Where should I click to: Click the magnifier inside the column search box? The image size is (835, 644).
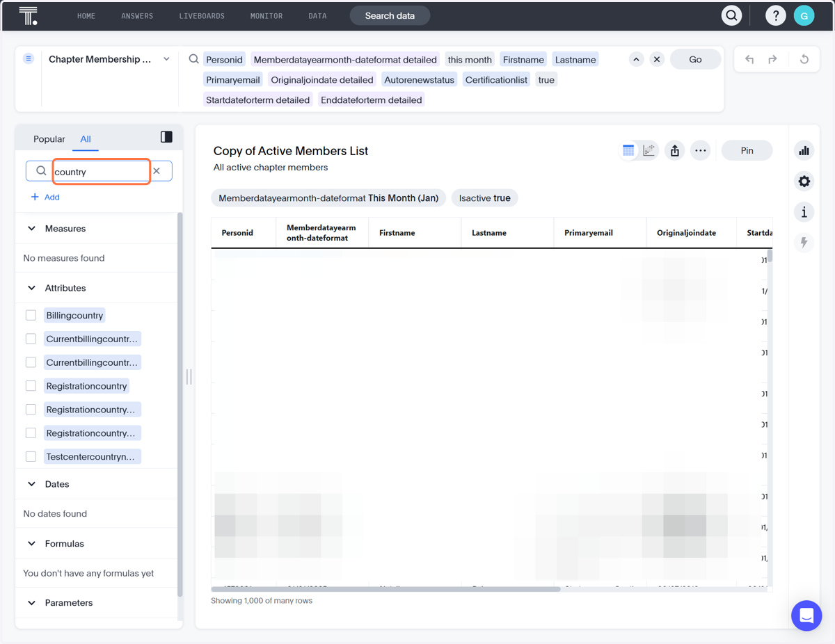pos(41,170)
